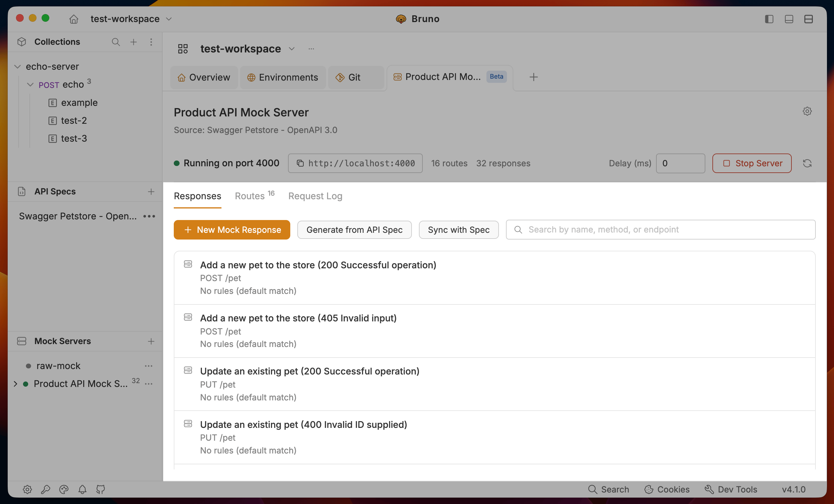This screenshot has height=504, width=834.
Task: Open the test-2 example item
Action: (74, 121)
